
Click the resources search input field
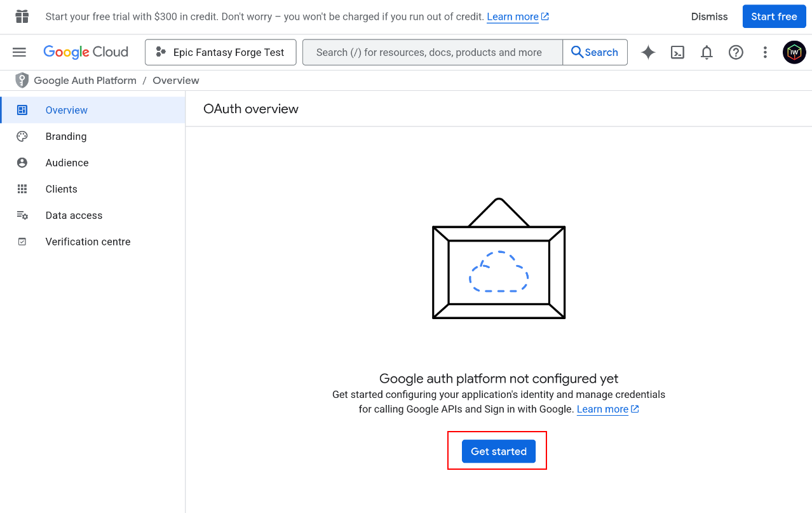tap(432, 52)
